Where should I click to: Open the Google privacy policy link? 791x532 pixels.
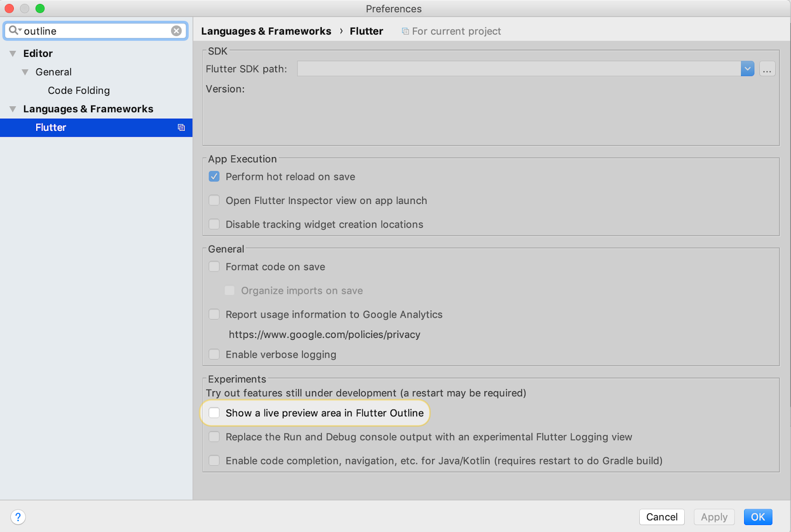click(324, 334)
